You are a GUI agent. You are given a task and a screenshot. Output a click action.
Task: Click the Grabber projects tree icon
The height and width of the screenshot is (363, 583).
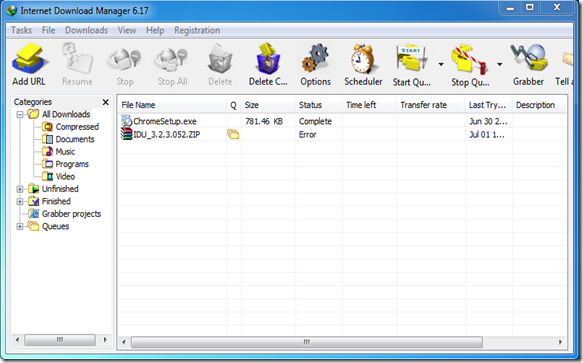point(33,213)
